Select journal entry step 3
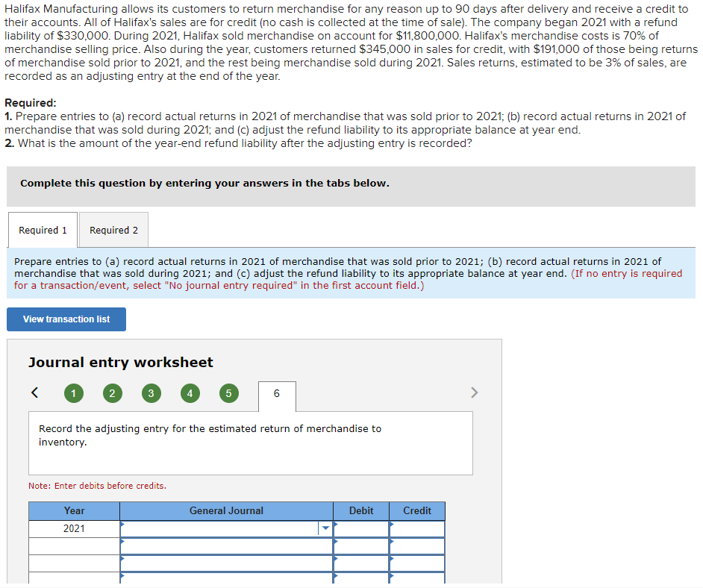 (151, 393)
